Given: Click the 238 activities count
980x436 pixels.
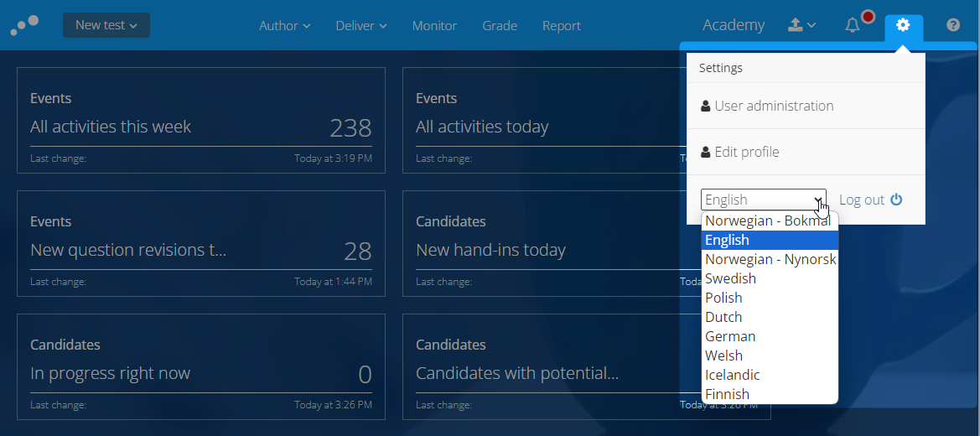Looking at the screenshot, I should pos(350,127).
